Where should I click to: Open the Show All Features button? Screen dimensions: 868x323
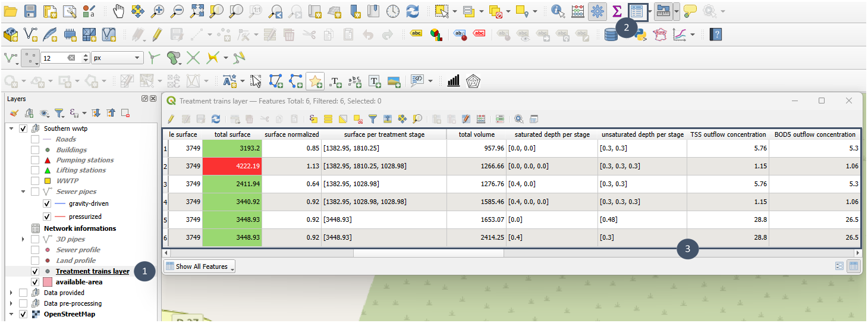click(x=199, y=266)
